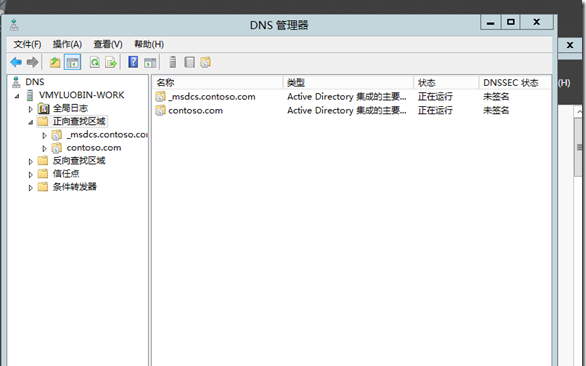
Task: Select 全局日志 label in tree
Action: point(70,108)
